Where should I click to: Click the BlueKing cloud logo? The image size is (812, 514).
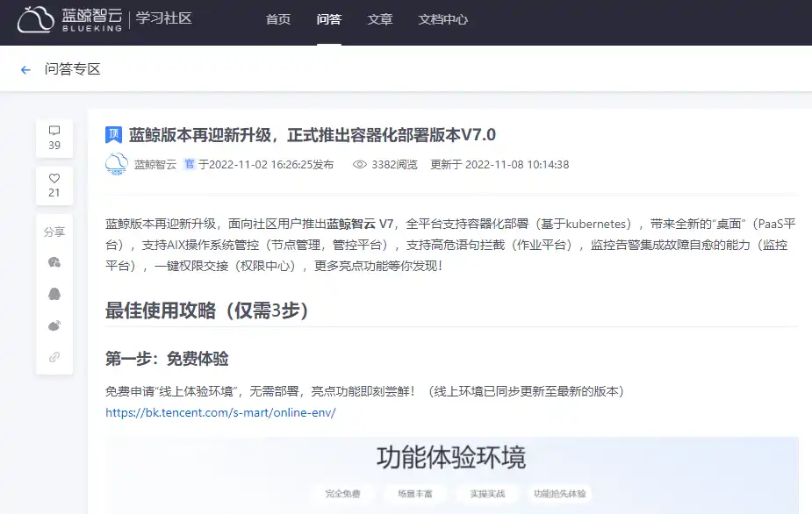36,19
